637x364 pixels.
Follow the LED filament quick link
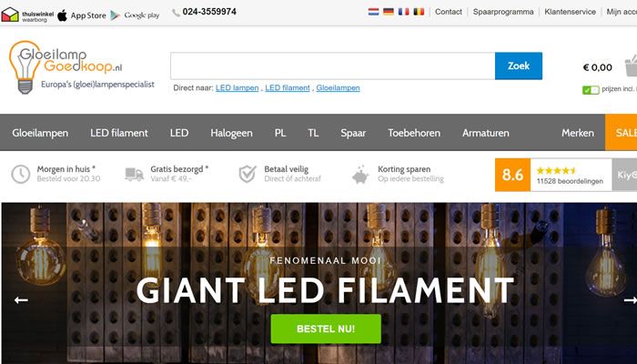point(288,88)
